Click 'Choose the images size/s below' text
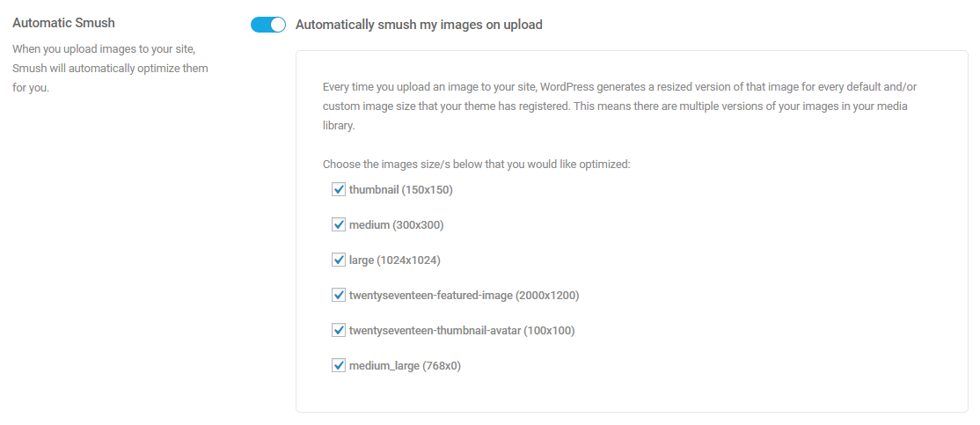Screen dimensions: 980x425 pos(476,164)
